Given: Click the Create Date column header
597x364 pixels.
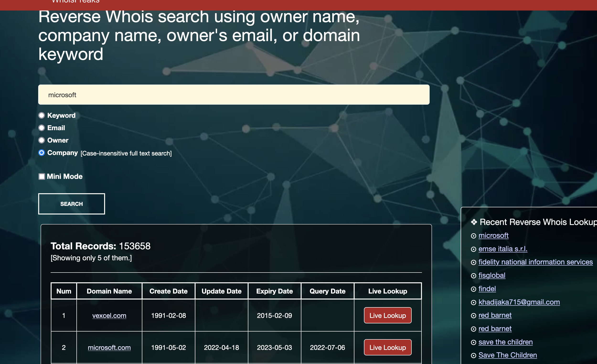Looking at the screenshot, I should pos(168,291).
